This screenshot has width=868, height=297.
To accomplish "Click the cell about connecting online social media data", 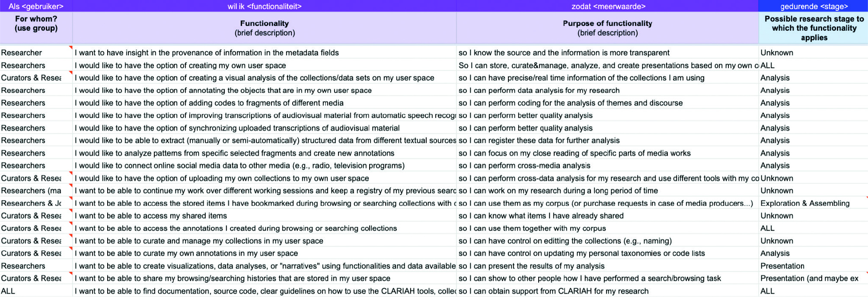I will coord(265,165).
